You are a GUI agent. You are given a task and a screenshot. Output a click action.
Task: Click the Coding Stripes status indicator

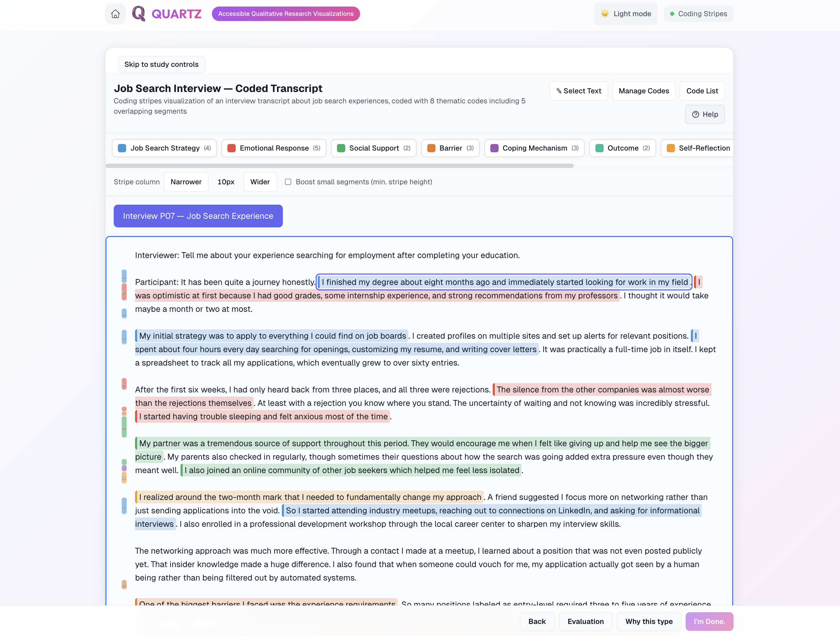tap(698, 14)
